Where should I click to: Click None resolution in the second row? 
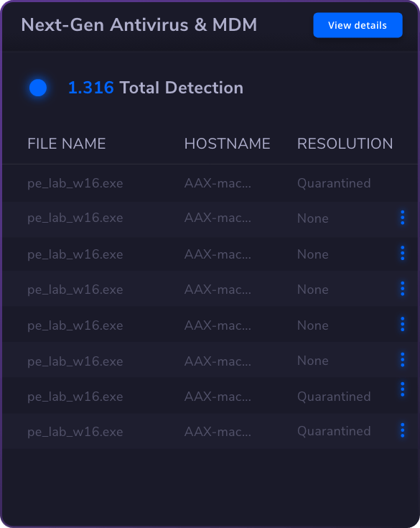(313, 218)
